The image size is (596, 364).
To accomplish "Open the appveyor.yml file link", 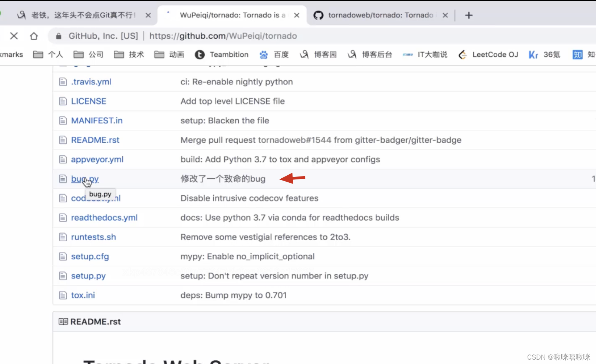I will 97,160.
